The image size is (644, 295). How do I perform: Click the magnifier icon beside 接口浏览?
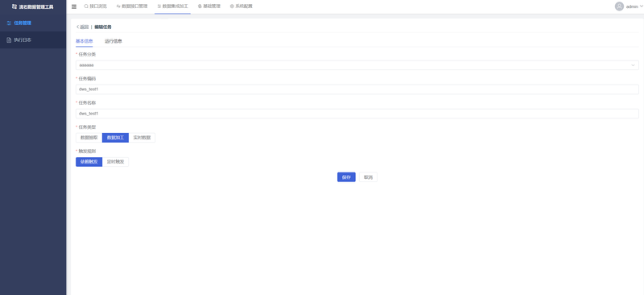click(x=86, y=6)
